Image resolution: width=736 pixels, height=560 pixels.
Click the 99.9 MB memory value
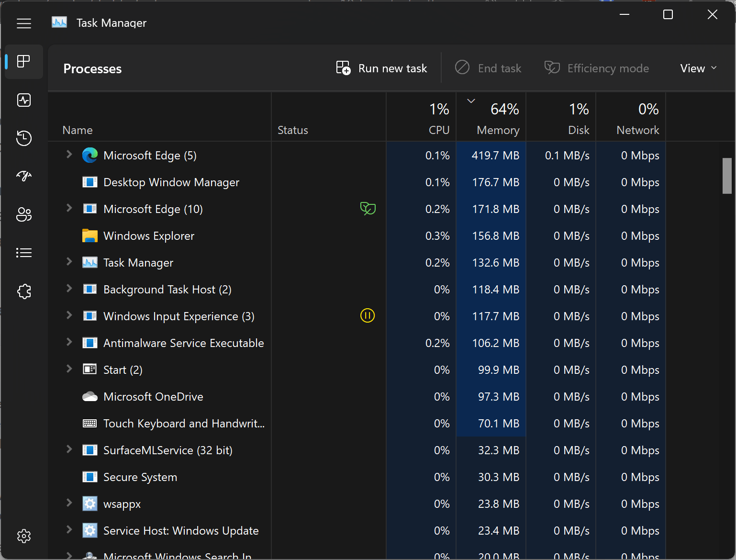499,370
